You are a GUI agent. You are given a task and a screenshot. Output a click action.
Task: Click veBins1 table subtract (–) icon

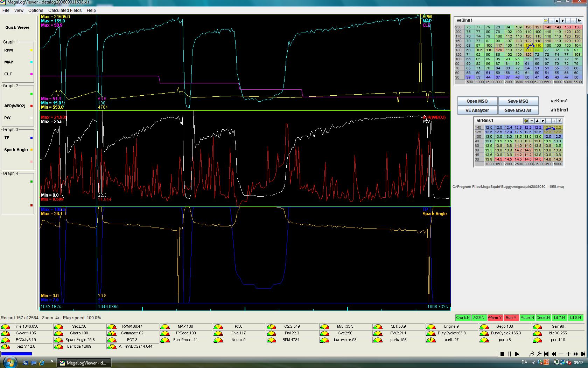pos(568,21)
